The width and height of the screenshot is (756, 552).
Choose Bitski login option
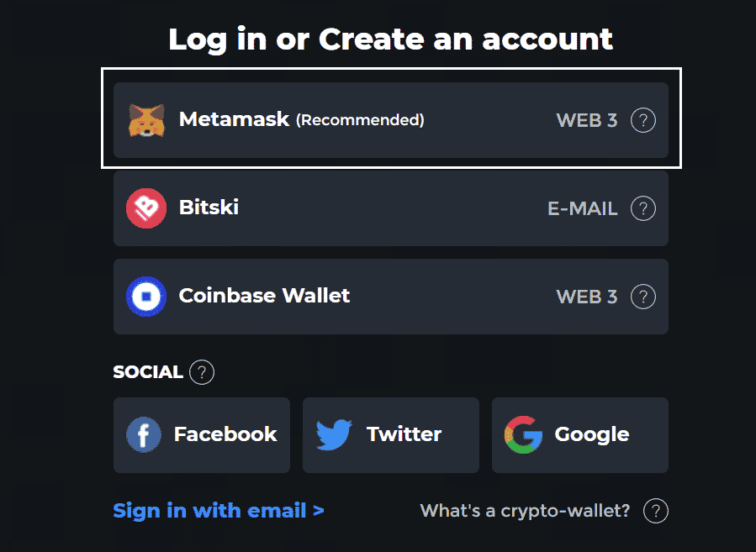coord(391,208)
